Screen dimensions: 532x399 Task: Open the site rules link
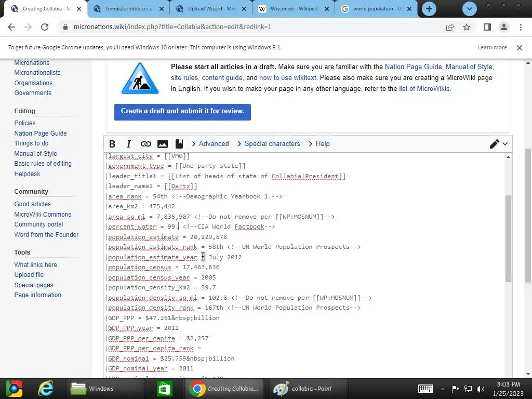(184, 78)
